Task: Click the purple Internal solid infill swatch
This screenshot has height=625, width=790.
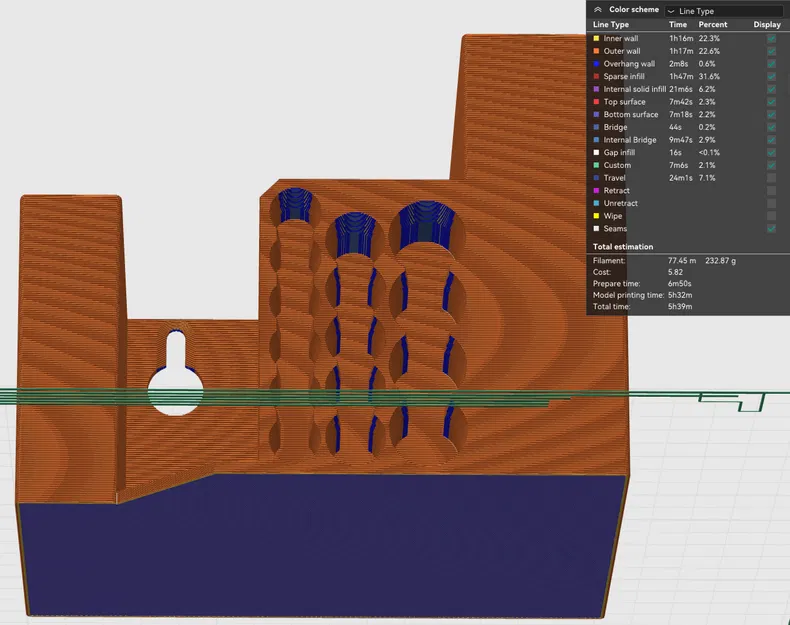Action: tap(597, 89)
